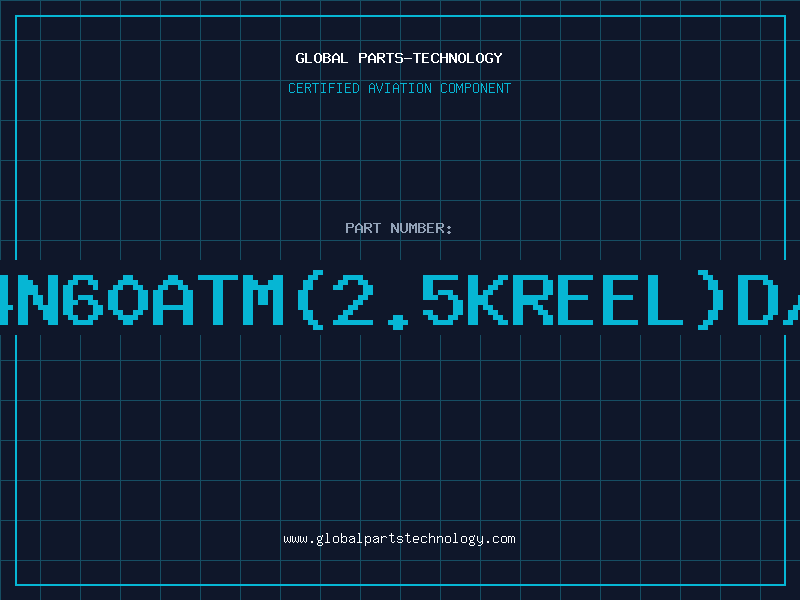Screen dimensions: 800x600
Task: Click the AVIATION word in the subtitle
Action: 399,88
